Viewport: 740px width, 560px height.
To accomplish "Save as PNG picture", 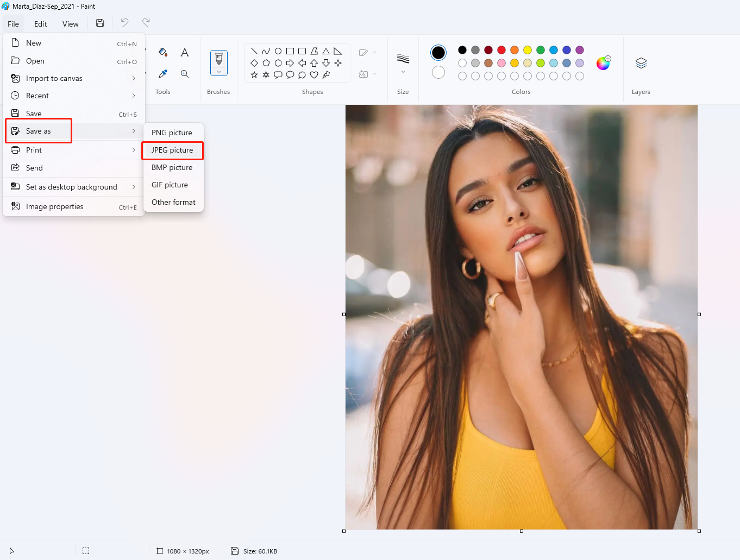I will (x=173, y=133).
